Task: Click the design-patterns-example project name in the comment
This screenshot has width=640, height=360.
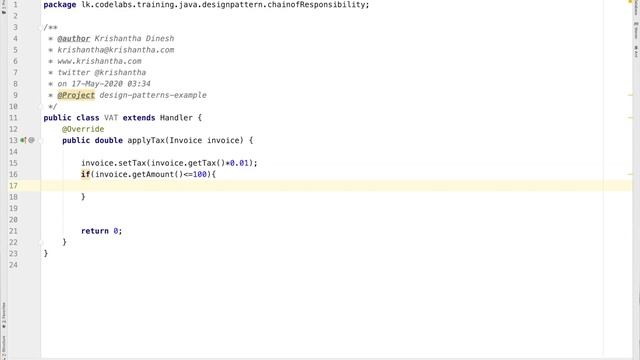Action: (x=153, y=95)
